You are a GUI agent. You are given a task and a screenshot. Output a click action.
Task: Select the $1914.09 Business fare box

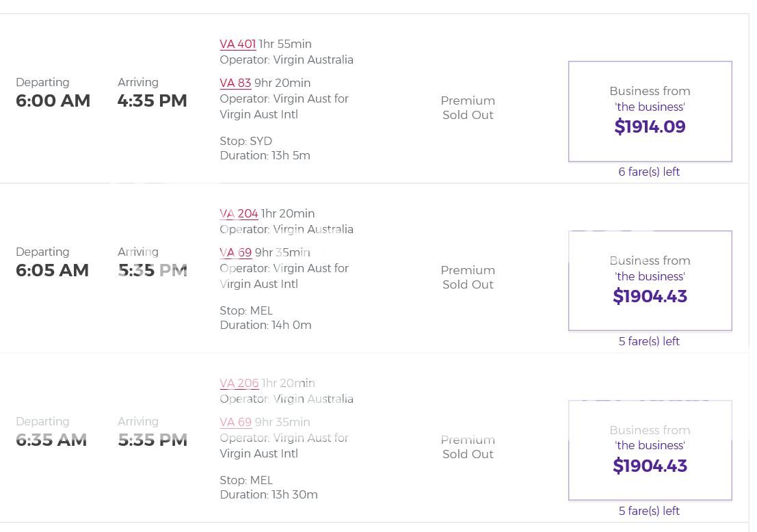point(650,111)
